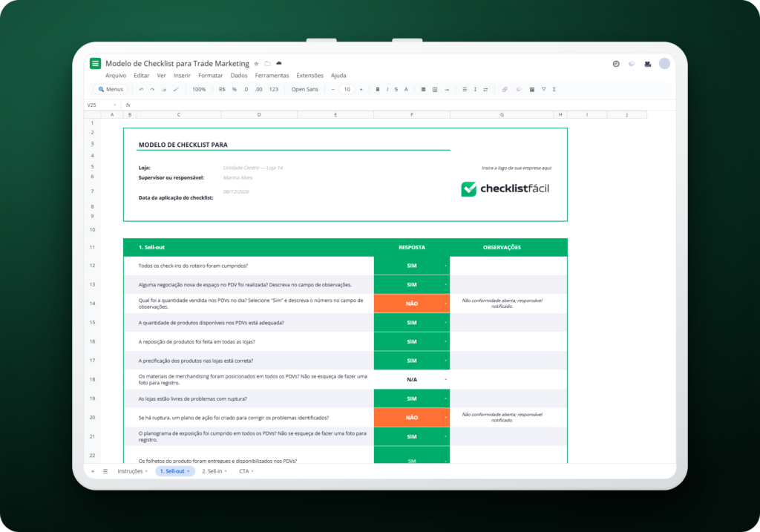Open the Formatar menu
This screenshot has width=760, height=532.
210,76
